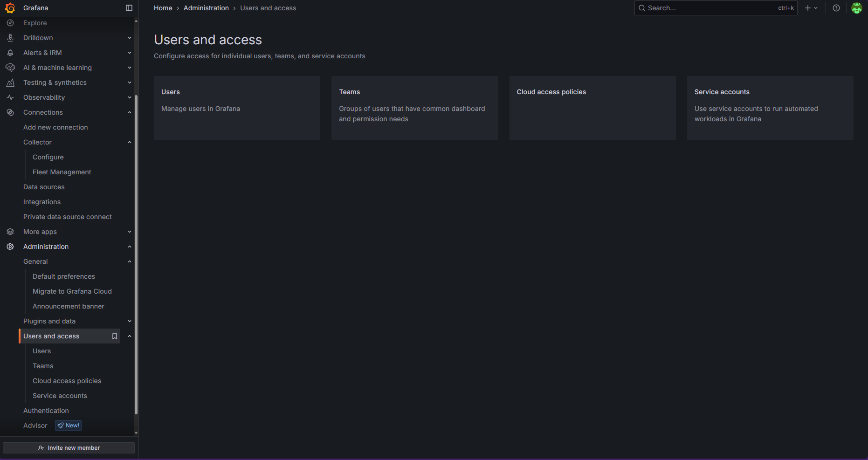Open Authentication in sidebar
Image resolution: width=868 pixels, height=460 pixels.
pos(46,411)
